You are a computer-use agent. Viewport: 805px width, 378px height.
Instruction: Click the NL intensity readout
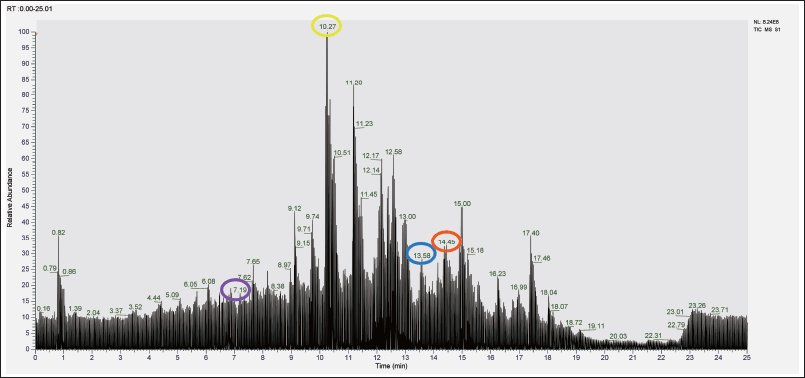click(765, 22)
